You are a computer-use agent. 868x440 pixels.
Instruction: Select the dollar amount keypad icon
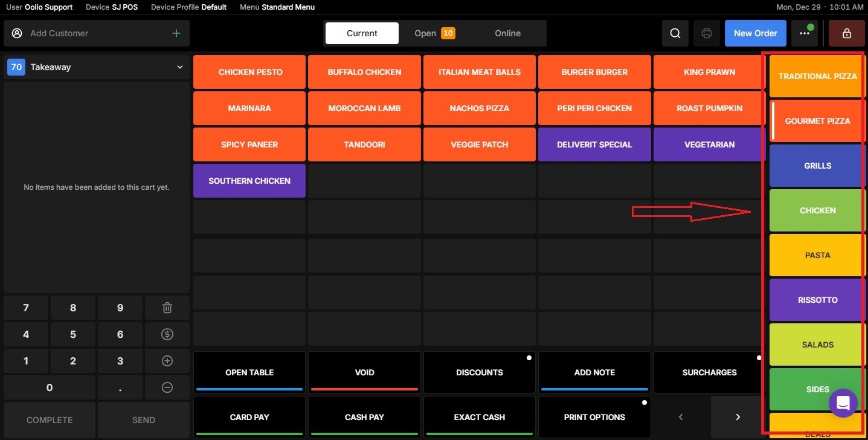point(167,334)
